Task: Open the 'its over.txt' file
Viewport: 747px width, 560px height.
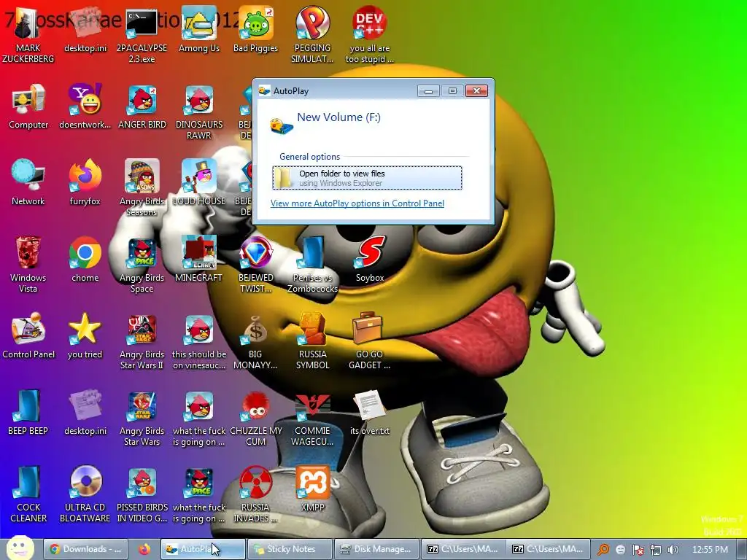Action: pyautogui.click(x=369, y=413)
